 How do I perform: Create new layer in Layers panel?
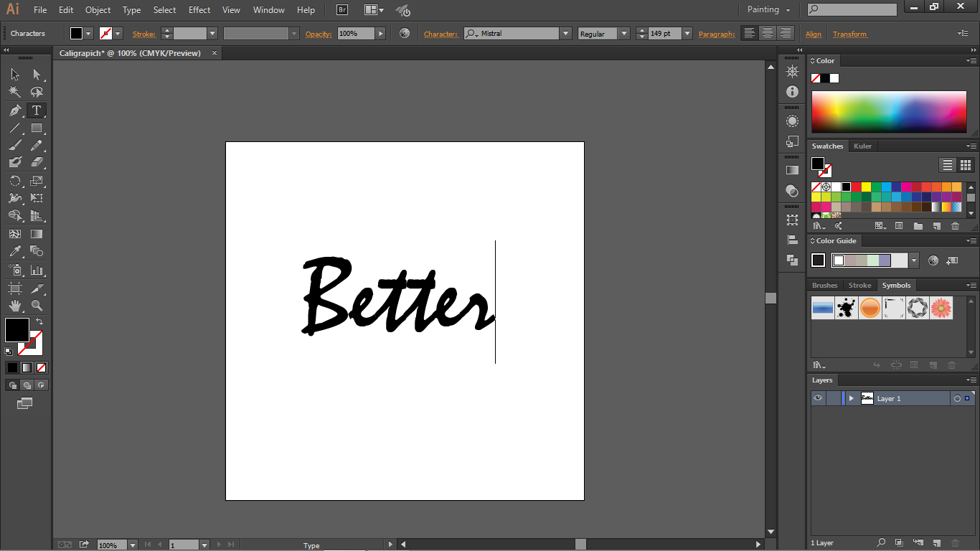click(x=936, y=543)
